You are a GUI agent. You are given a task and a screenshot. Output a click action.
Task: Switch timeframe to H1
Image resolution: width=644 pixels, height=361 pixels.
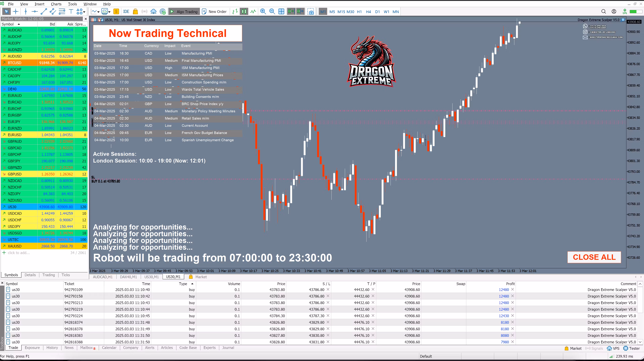pyautogui.click(x=359, y=12)
